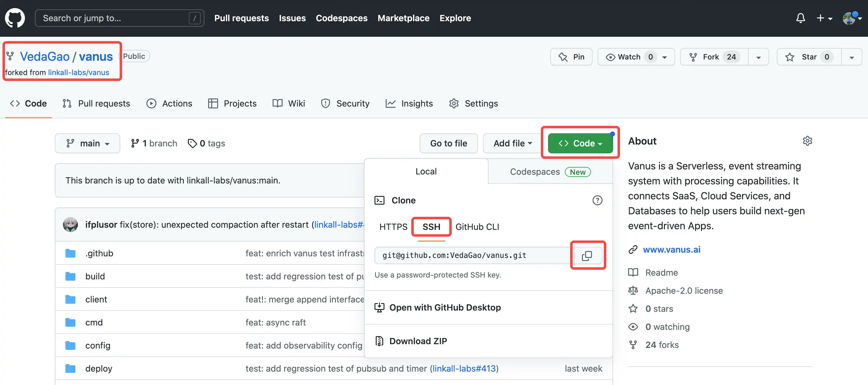Click the license scale icon
The image size is (868, 385).
(633, 291)
